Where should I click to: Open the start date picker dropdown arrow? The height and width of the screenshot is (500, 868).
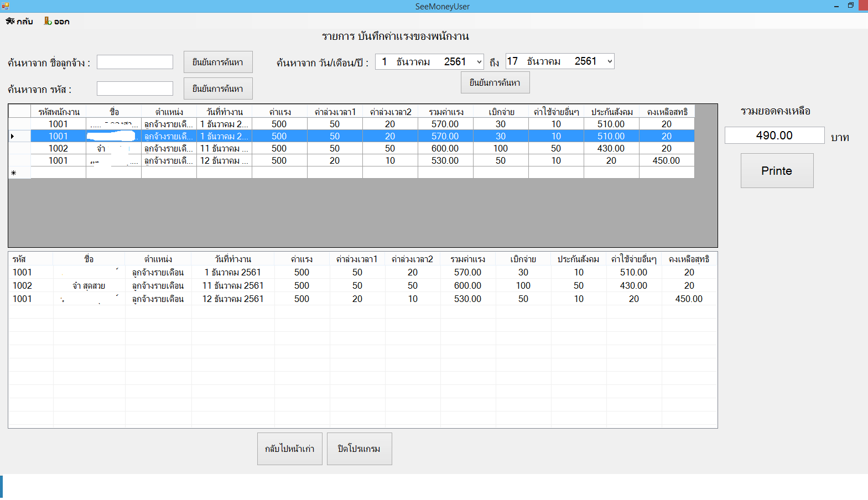click(479, 62)
